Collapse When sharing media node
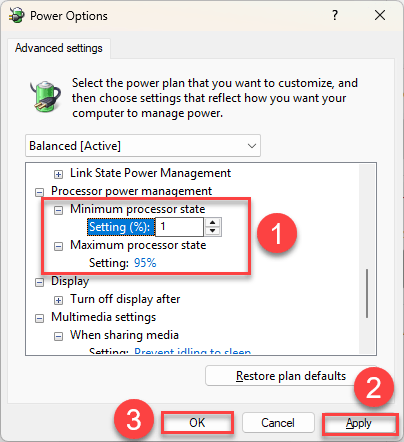 [x=58, y=336]
